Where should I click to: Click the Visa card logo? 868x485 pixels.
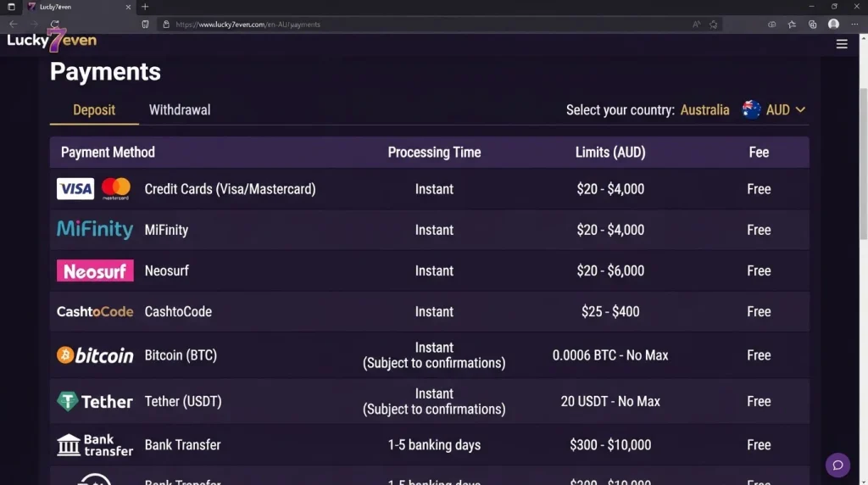75,189
